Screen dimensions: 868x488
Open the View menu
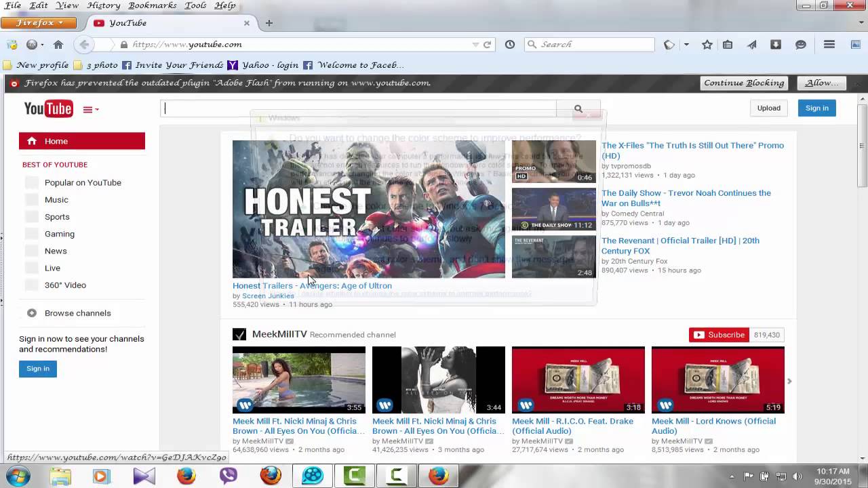67,5
